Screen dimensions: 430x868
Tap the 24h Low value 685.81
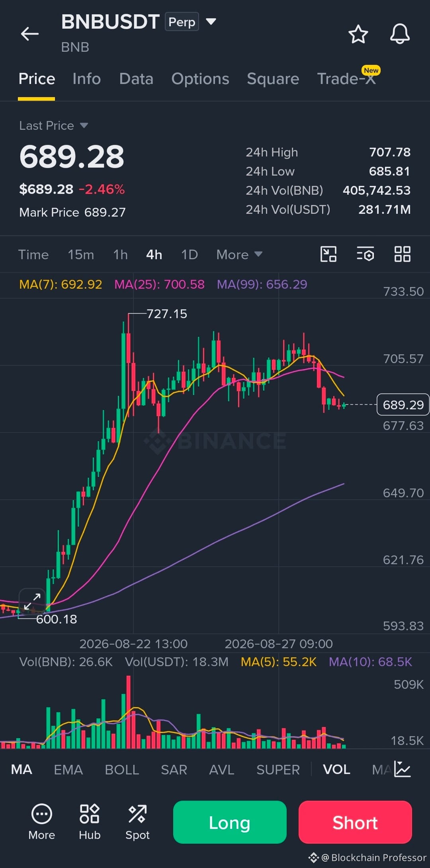[x=390, y=171]
